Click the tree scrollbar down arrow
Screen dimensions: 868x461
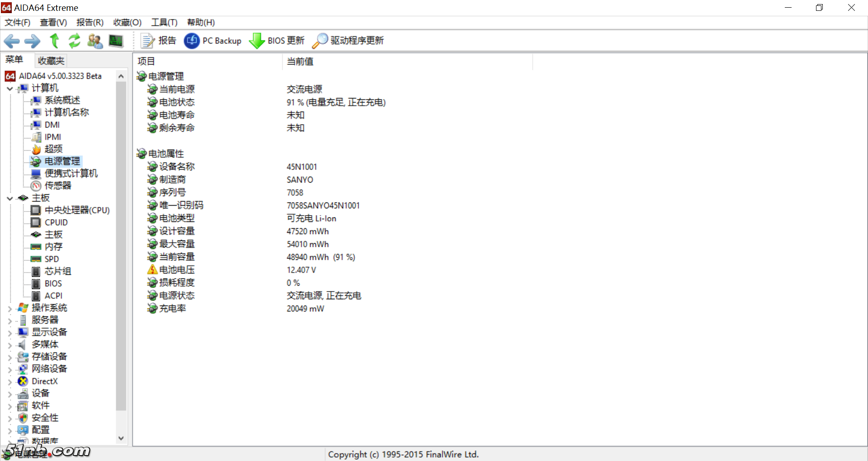[121, 438]
